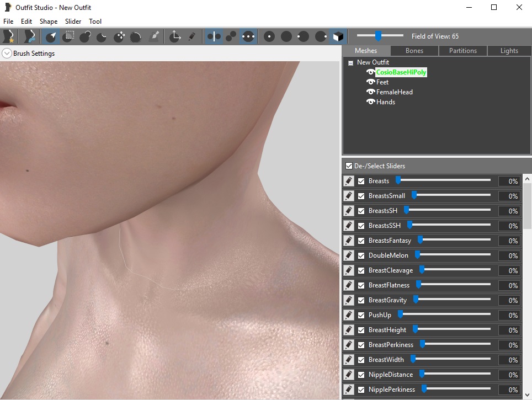This screenshot has height=400, width=532.
Task: Click the slider list scroll down arrow
Action: coord(527,395)
